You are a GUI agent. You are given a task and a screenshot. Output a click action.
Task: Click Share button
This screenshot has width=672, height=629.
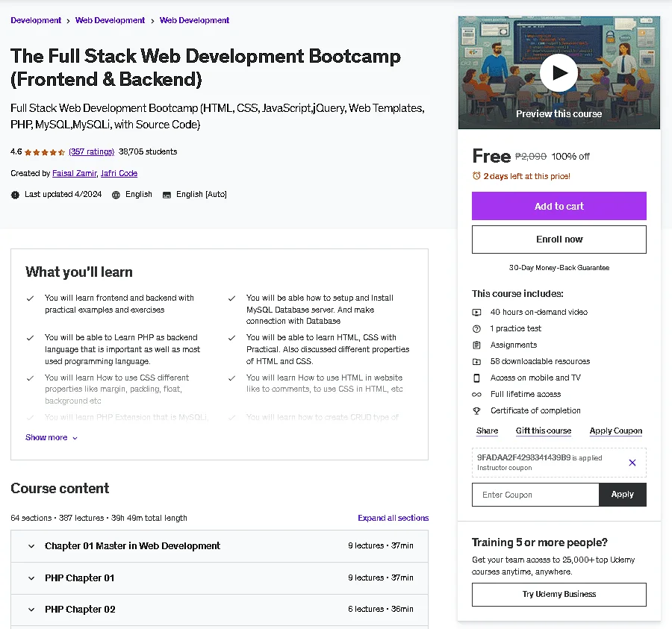point(488,431)
